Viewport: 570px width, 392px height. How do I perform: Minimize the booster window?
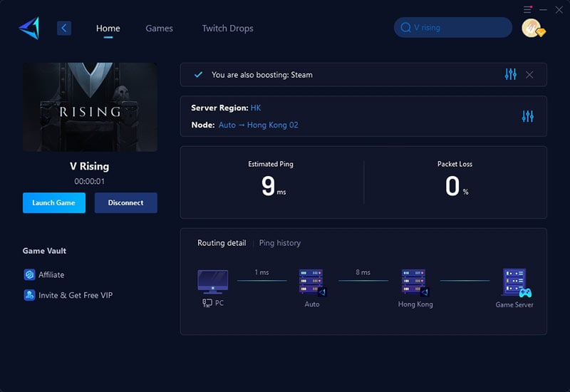543,10
